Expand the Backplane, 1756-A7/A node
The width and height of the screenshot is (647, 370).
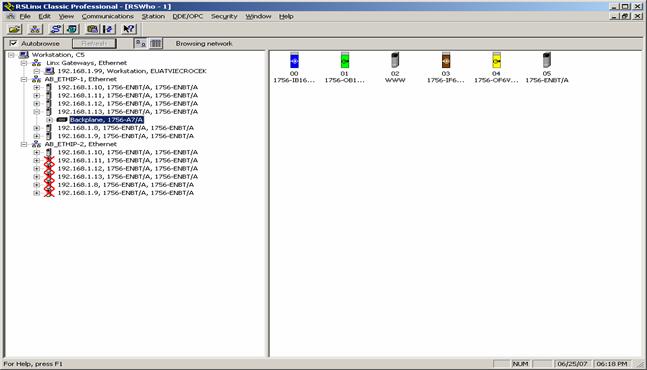coord(49,120)
